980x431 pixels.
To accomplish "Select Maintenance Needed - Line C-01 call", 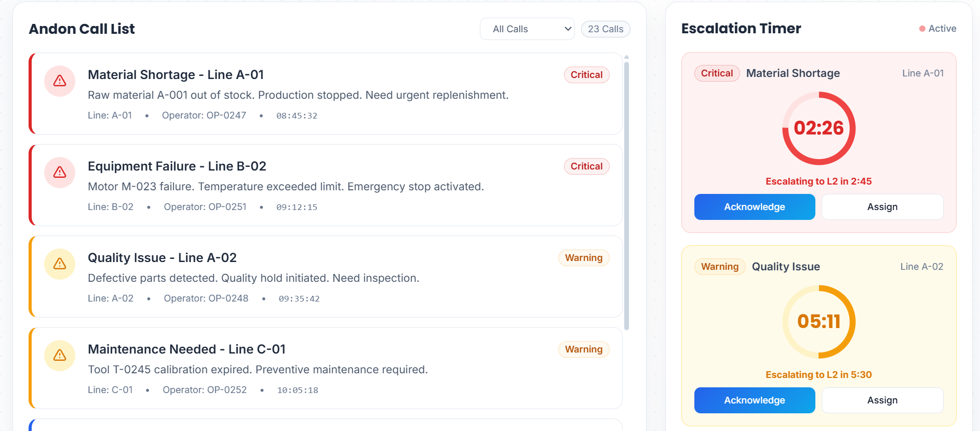I will tap(186, 349).
